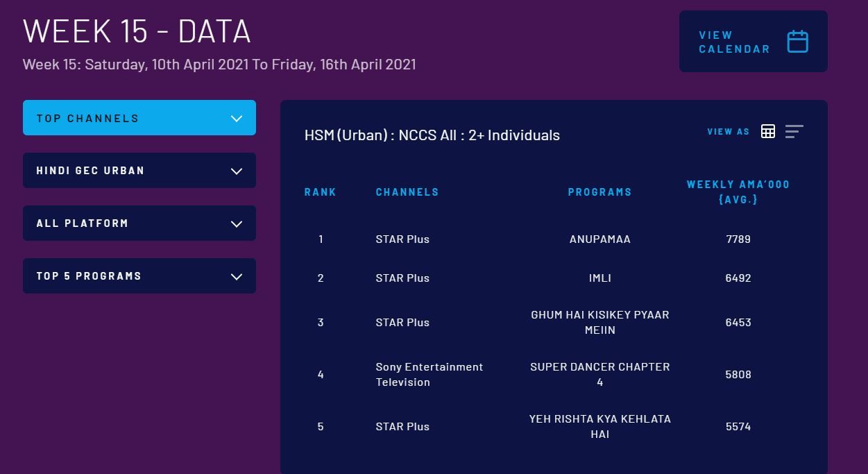Open the Hindi GEC Urban dropdown
Screen dimensions: 868x474
click(x=139, y=171)
